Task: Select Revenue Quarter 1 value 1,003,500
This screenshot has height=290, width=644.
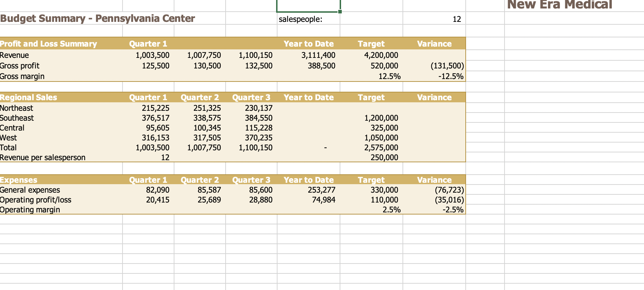Action: coord(153,55)
